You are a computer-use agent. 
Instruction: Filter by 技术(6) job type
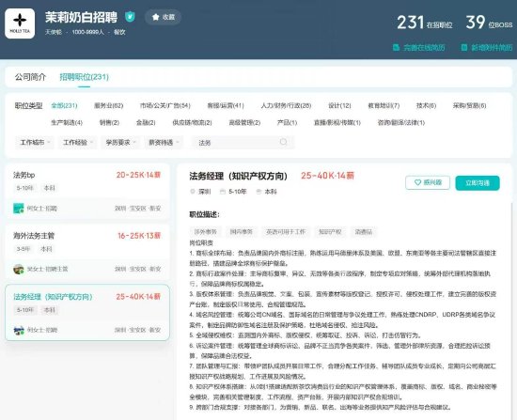click(426, 105)
